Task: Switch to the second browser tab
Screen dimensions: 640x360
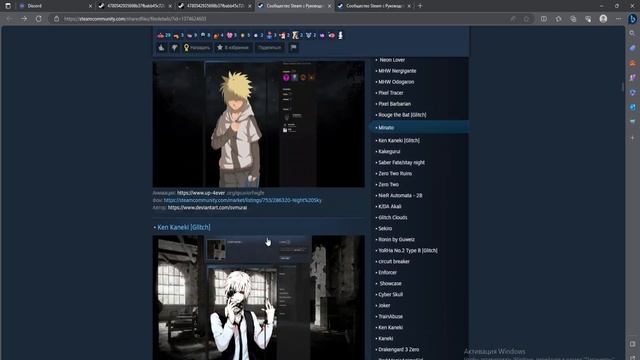Action: point(135,6)
